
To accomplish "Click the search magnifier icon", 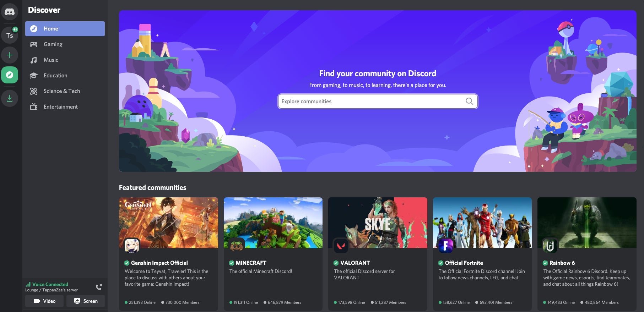I will 469,101.
